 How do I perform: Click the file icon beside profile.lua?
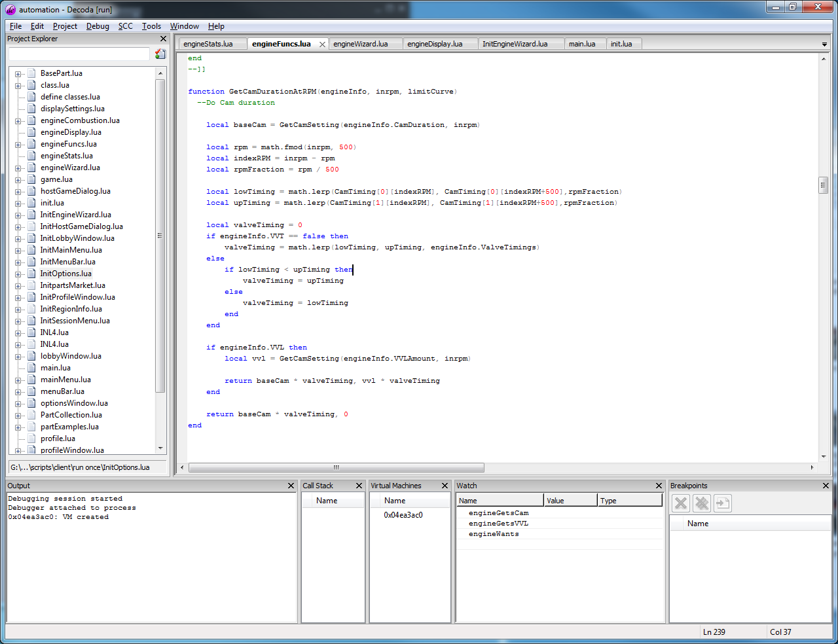[x=31, y=438]
